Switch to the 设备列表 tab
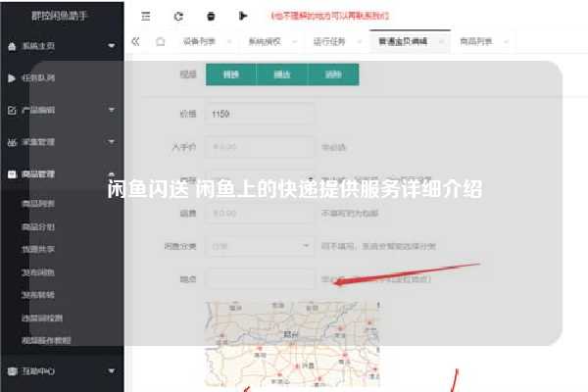 tap(200, 41)
